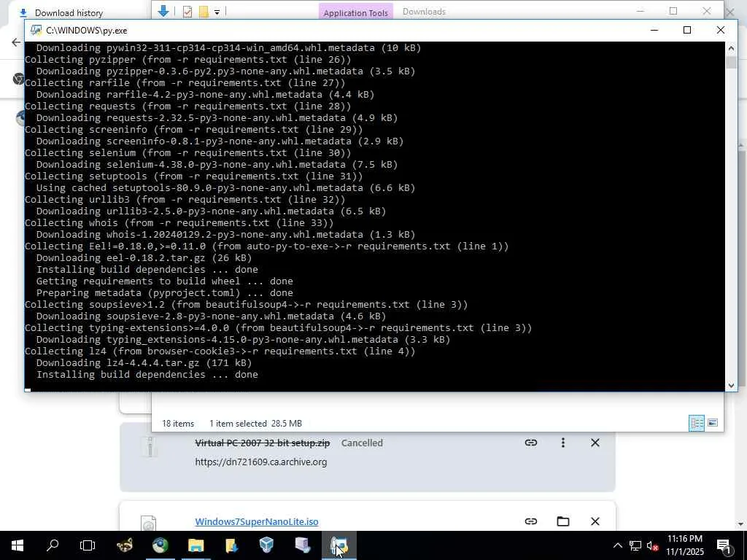Click the https://dn721609.ca.archive.org source URL

pyautogui.click(x=261, y=462)
